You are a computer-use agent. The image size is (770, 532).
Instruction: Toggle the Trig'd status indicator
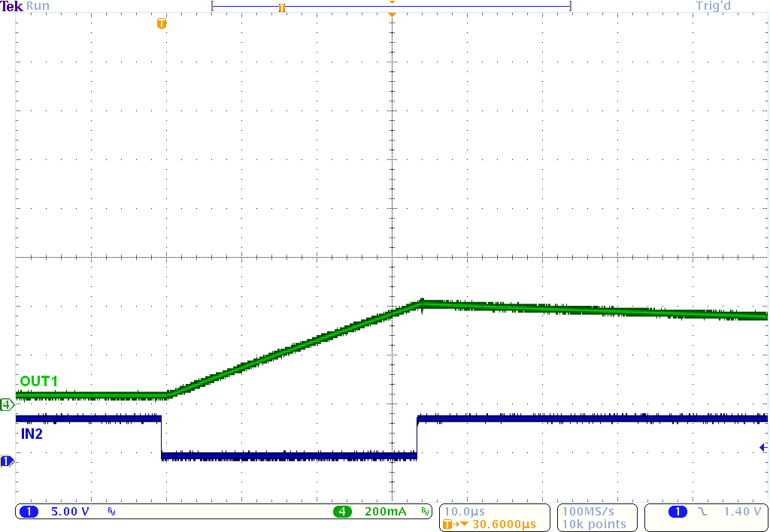712,6
